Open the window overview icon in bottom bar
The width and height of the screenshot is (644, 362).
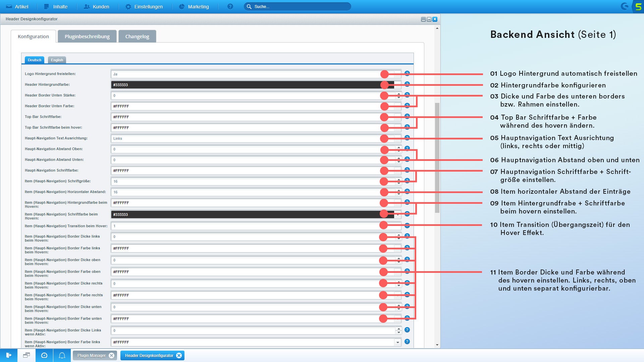(x=26, y=355)
